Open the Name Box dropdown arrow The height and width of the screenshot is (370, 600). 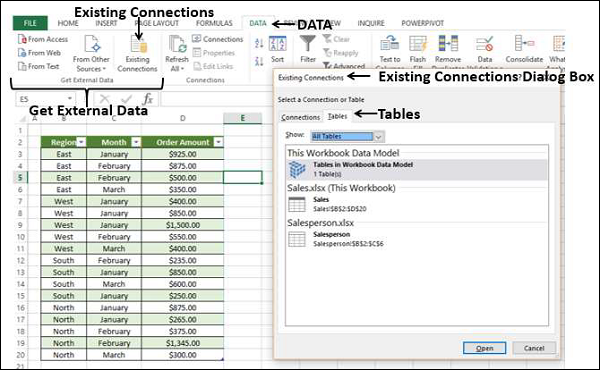pos(70,99)
